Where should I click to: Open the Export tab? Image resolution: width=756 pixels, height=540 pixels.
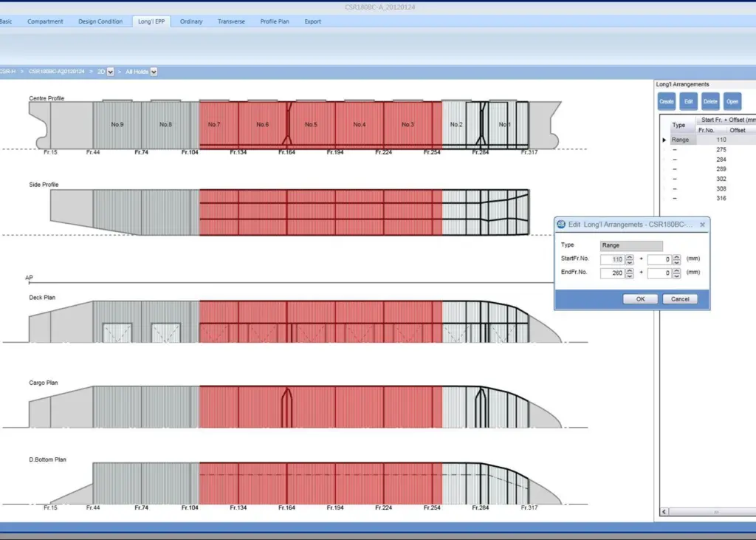313,21
